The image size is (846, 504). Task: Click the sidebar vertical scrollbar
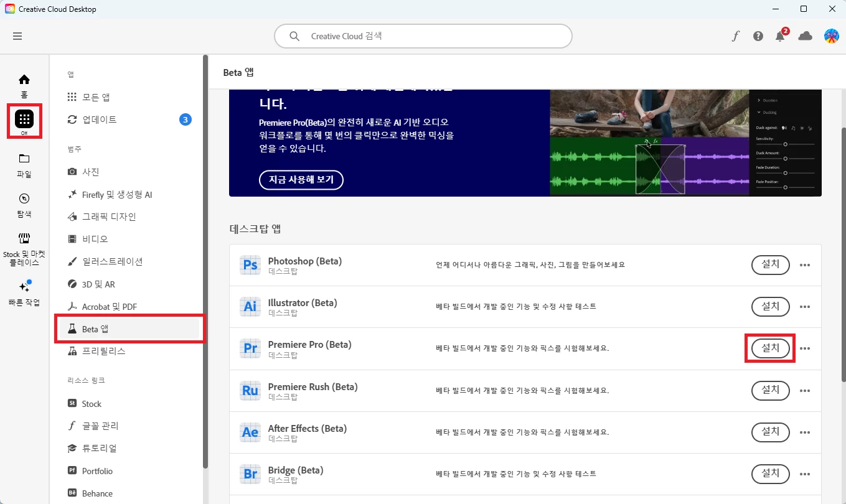205,261
